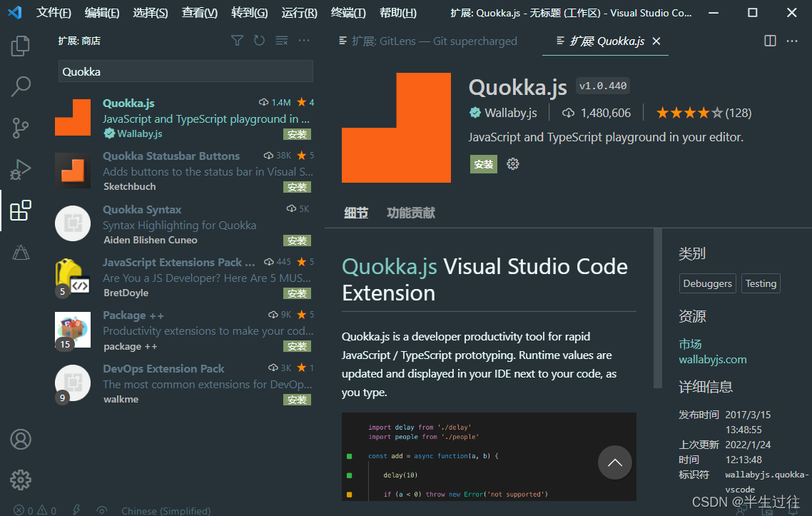Select the Testing category tag
The width and height of the screenshot is (812, 516).
pyautogui.click(x=761, y=283)
